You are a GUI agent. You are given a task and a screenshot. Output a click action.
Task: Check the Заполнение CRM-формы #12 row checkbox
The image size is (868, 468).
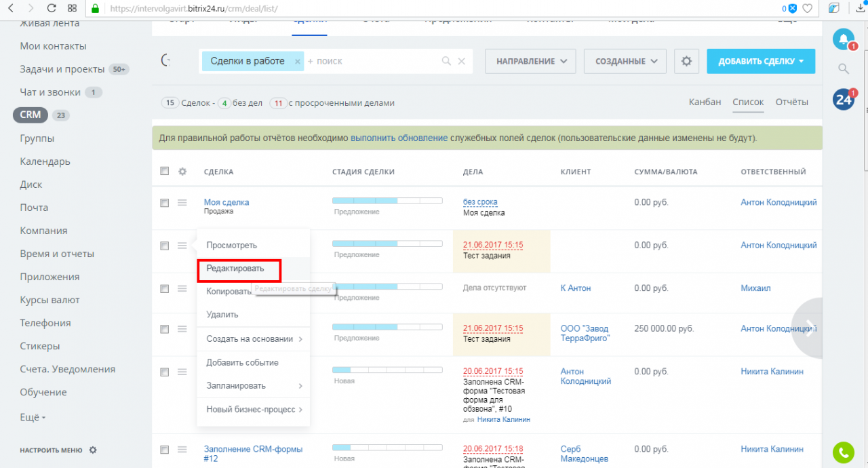coord(165,449)
